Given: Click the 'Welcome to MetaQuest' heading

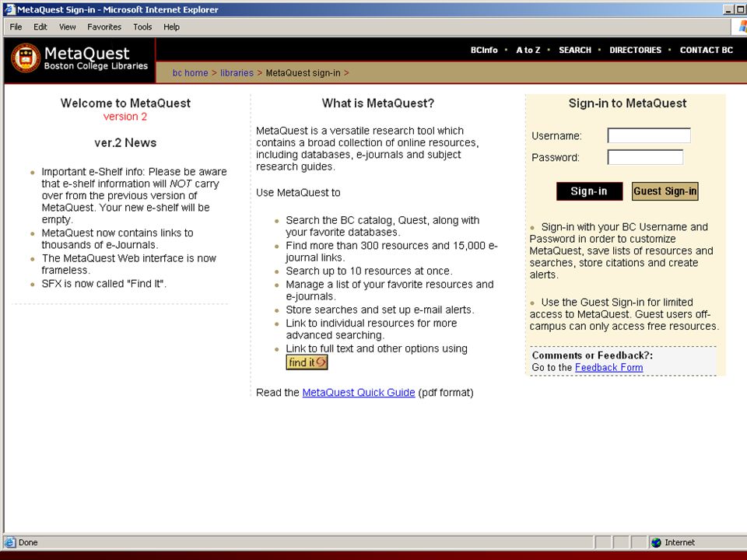Looking at the screenshot, I should pos(125,103).
